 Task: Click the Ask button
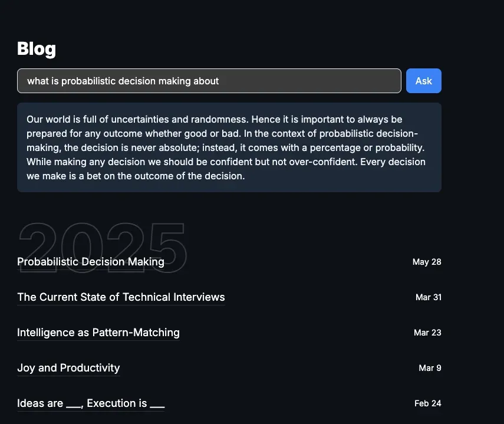pyautogui.click(x=423, y=81)
